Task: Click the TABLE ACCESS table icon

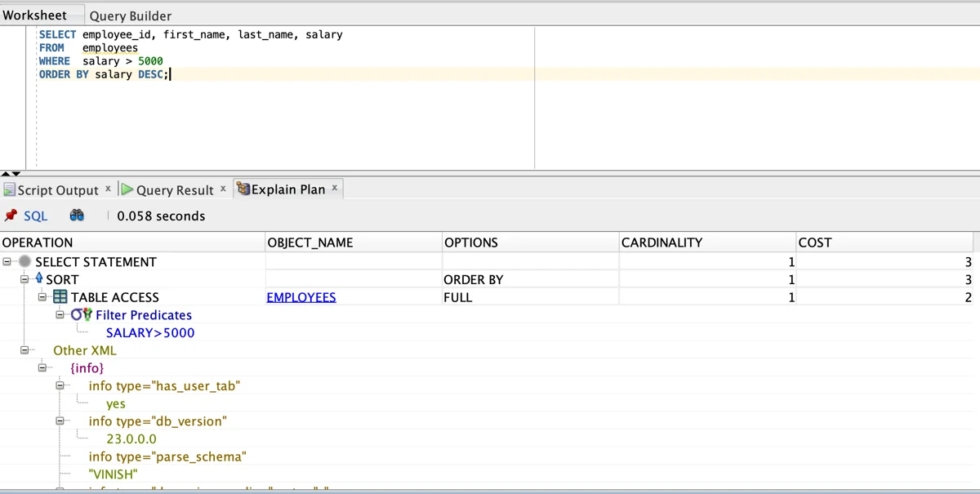Action: (x=60, y=297)
